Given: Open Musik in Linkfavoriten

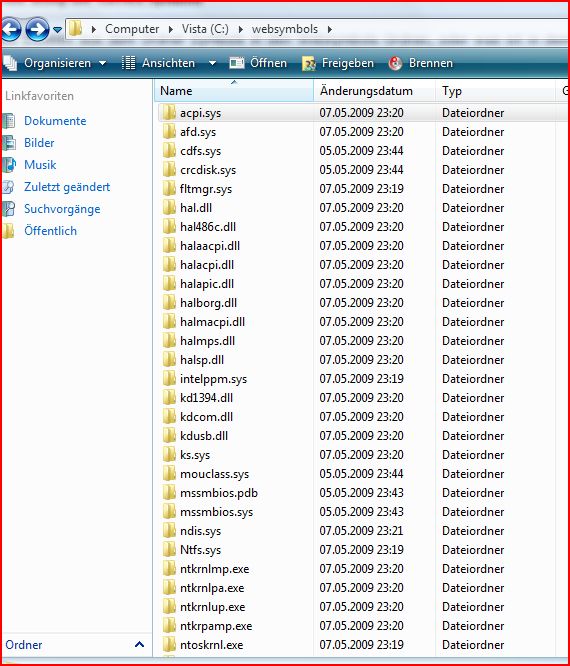Looking at the screenshot, I should [40, 165].
